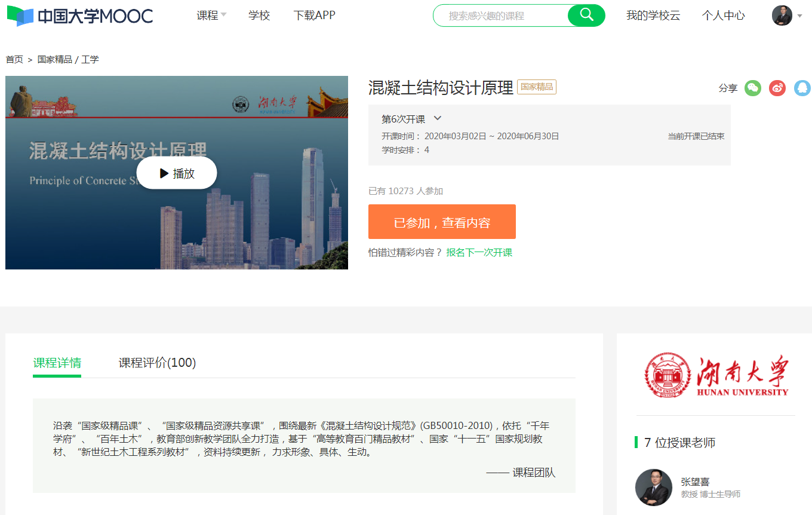812x515 pixels.
Task: Open the Hunan University logo in sidebar
Action: coord(716,376)
